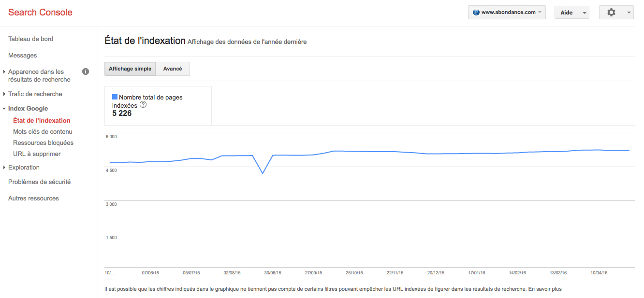
Task: Click the info icon beside Apparence dans les résultats
Action: pyautogui.click(x=86, y=71)
